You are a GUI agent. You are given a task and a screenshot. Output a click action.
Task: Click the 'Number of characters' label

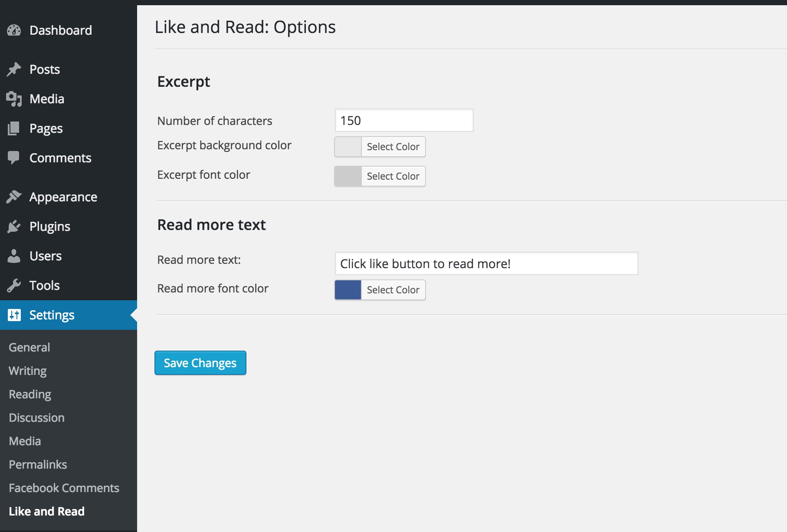click(215, 121)
